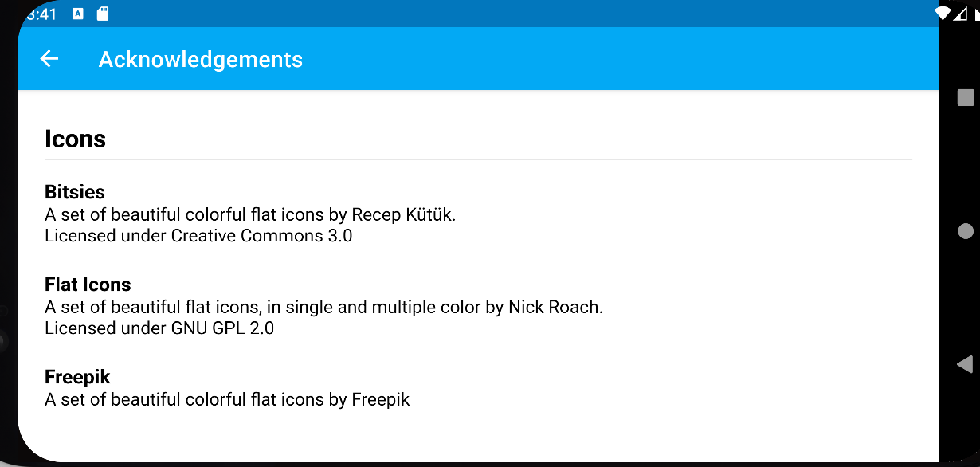This screenshot has width=980, height=467.
Task: Tap the Flat Icons heading
Action: (x=88, y=285)
